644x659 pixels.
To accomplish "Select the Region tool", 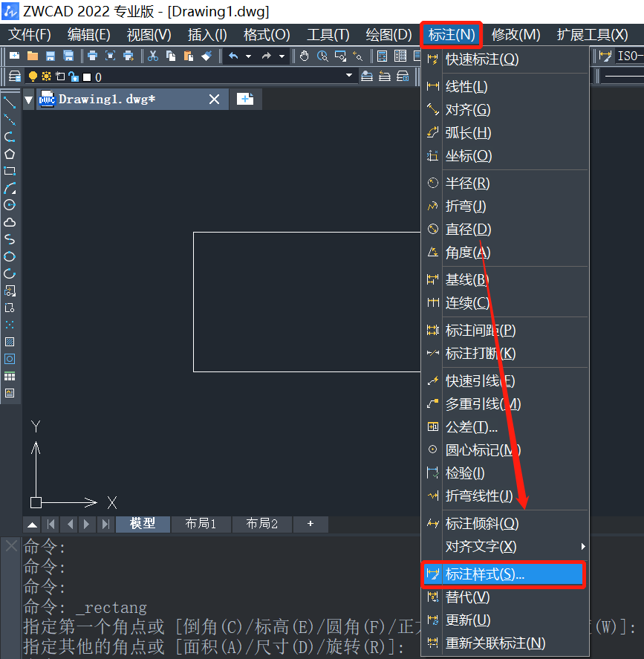I will [10, 359].
